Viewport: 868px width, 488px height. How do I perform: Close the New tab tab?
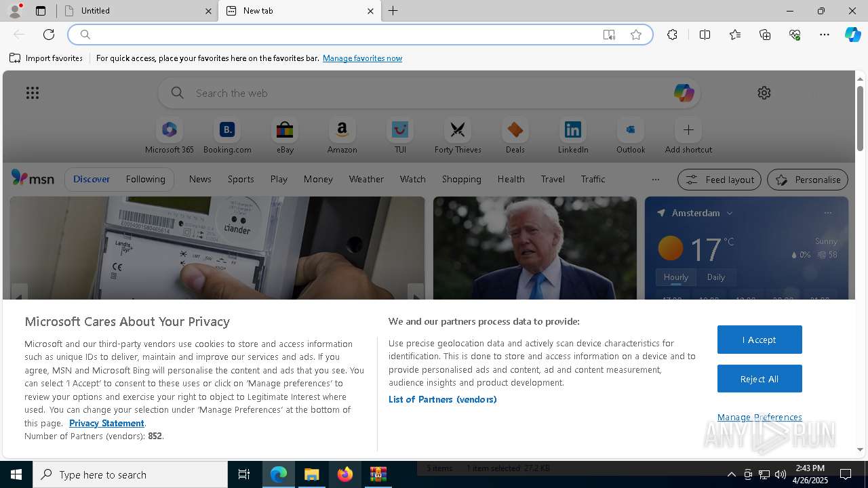(370, 11)
